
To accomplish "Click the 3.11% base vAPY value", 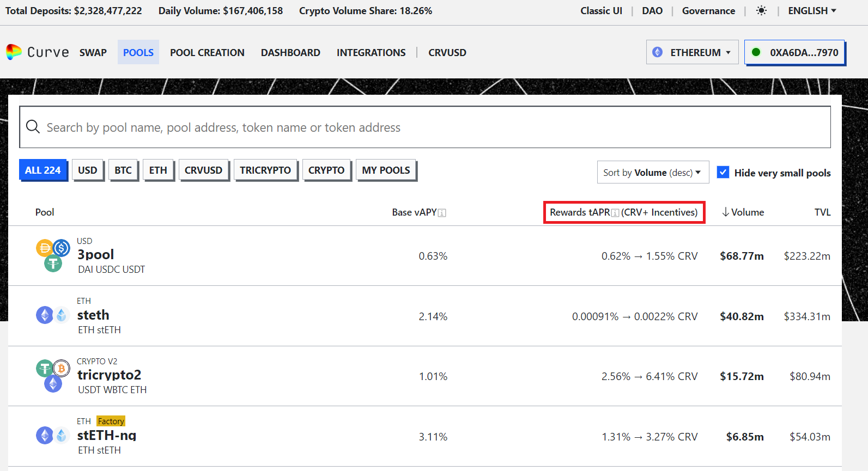I will pos(433,437).
